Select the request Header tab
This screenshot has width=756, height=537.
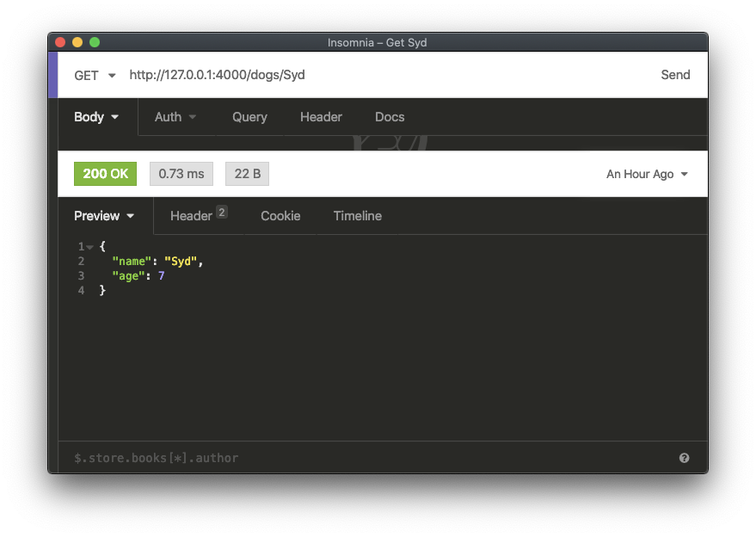[x=321, y=117]
